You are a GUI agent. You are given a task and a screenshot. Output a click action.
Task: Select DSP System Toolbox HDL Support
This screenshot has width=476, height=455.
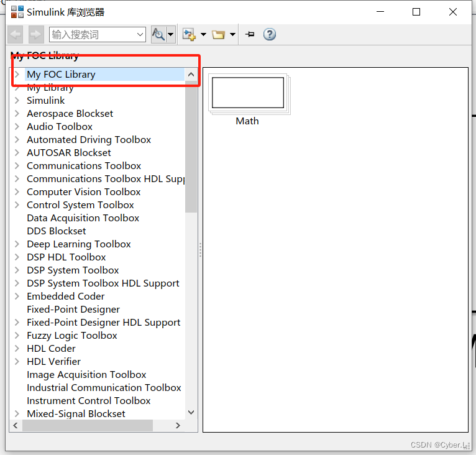[x=103, y=283]
